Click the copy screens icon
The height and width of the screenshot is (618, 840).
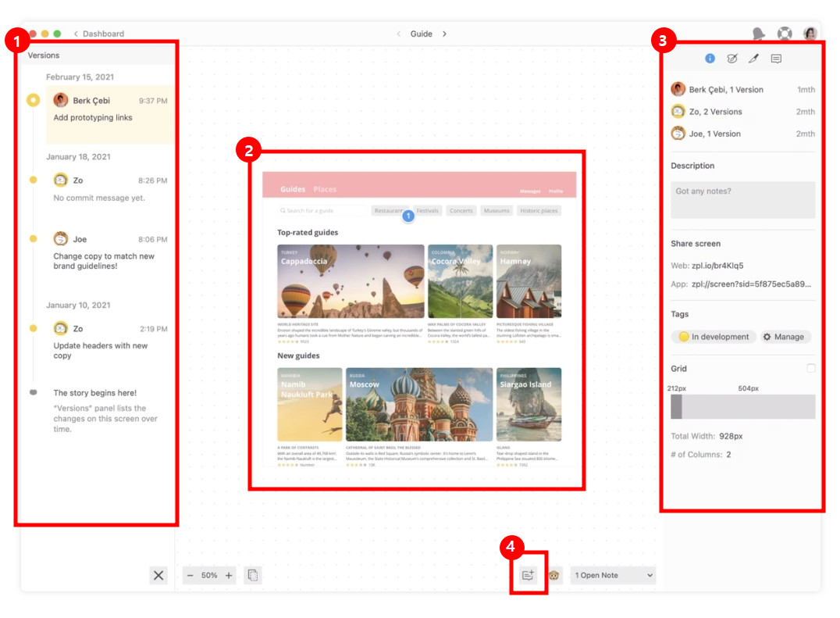tap(253, 575)
